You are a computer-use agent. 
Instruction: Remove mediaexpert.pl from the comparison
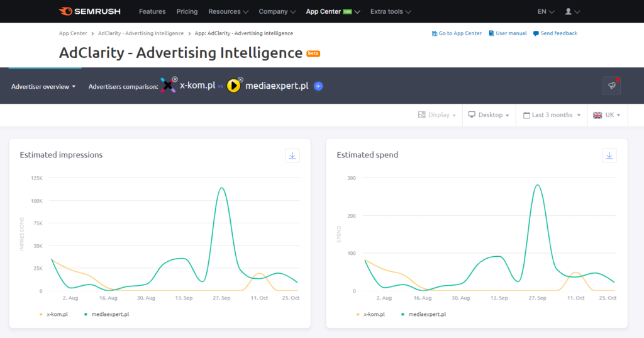point(240,80)
